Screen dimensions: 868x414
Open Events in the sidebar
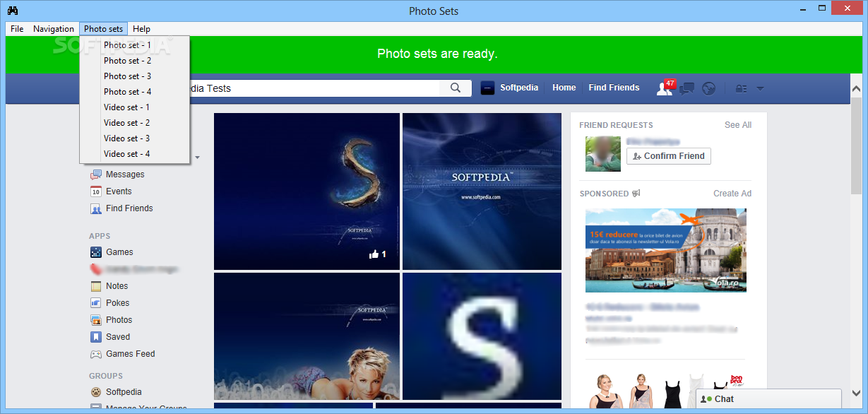119,191
